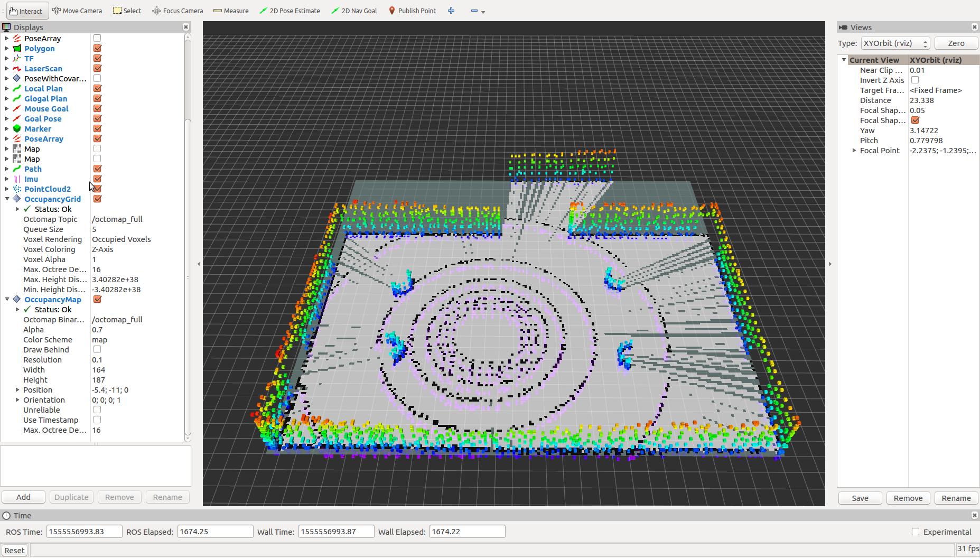Collapse the left panel with arrow handle

tap(199, 264)
